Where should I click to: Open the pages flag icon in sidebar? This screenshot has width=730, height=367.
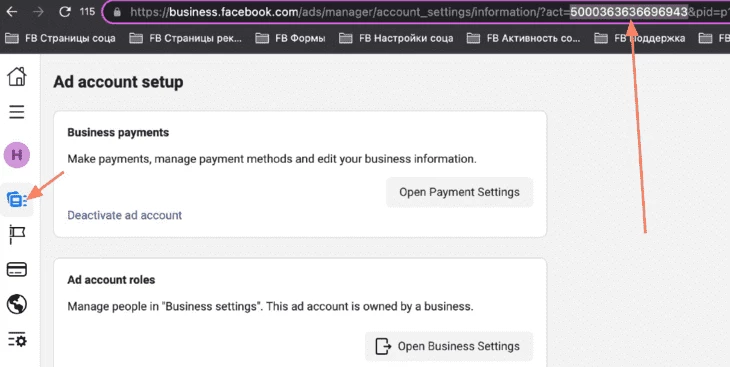(17, 234)
